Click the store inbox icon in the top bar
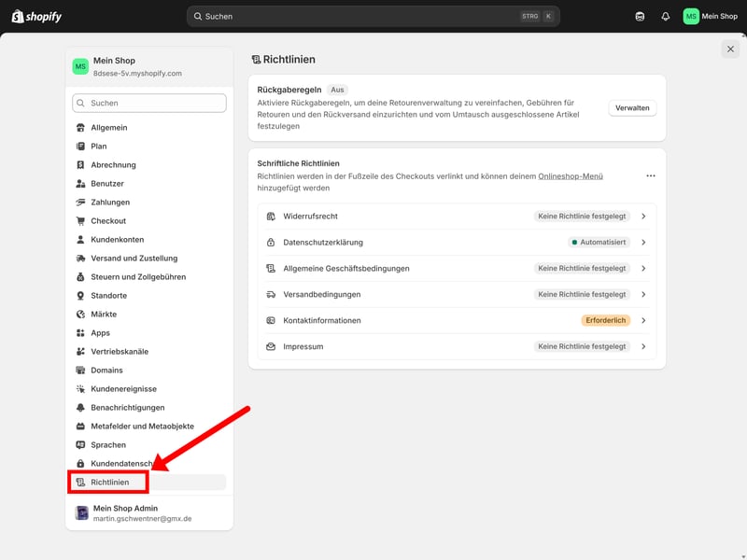The image size is (747, 560). tap(640, 16)
